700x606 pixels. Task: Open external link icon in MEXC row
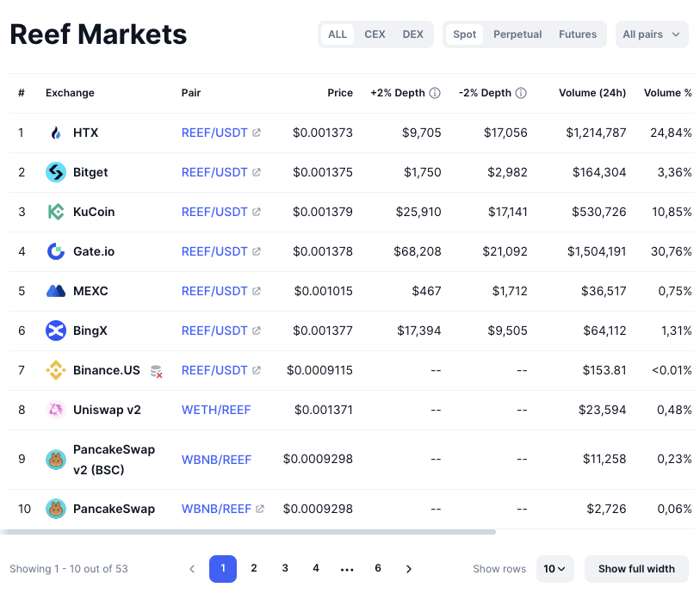[x=257, y=291]
